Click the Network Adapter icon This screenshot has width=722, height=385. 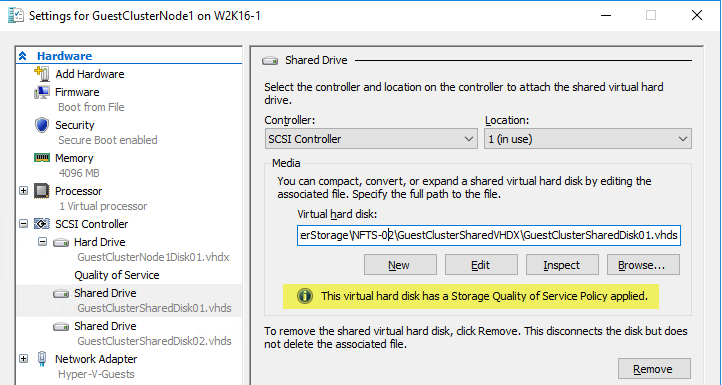coord(42,359)
